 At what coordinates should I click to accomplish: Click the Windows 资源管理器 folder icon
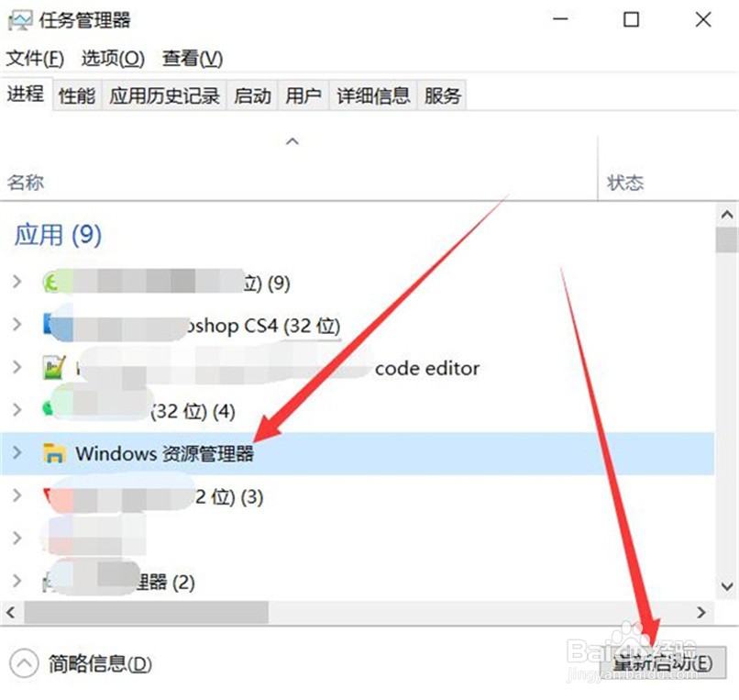pos(54,453)
